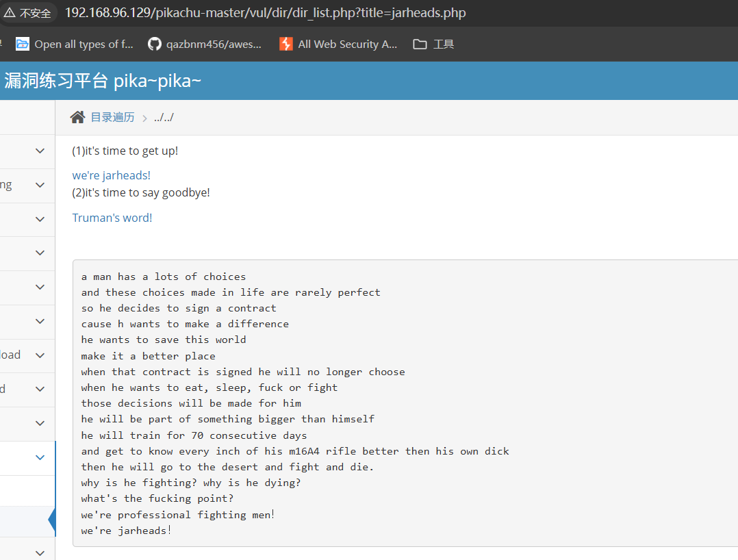Screen dimensions: 738x560
Task: Click the 目录遍历 breadcrumb link
Action: point(112,117)
